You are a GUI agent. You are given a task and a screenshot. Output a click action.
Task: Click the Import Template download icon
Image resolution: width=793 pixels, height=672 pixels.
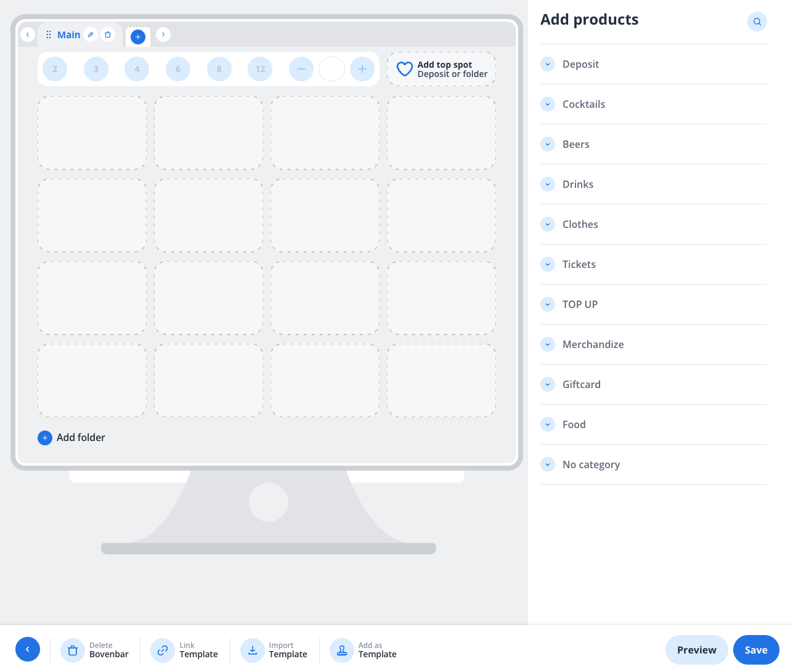tap(252, 650)
